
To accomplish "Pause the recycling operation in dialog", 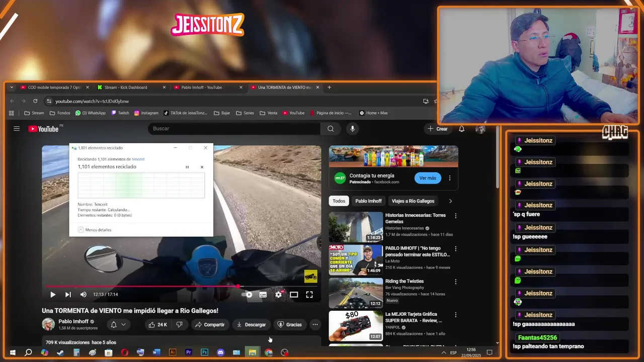I will pyautogui.click(x=187, y=167).
